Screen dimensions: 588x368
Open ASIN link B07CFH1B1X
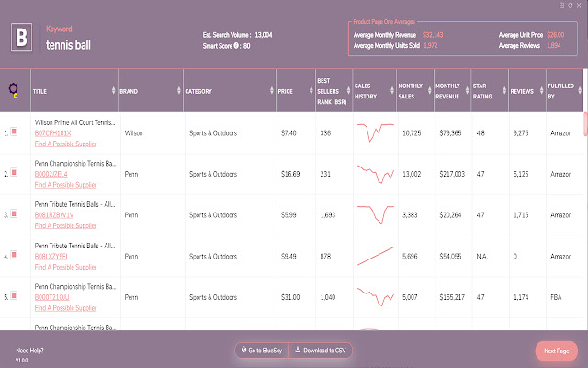click(x=52, y=132)
